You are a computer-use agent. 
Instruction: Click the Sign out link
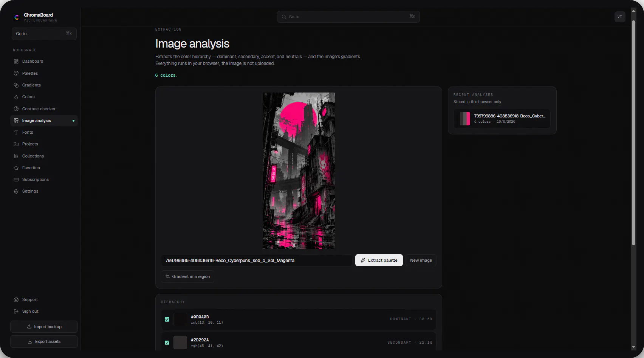click(44, 312)
